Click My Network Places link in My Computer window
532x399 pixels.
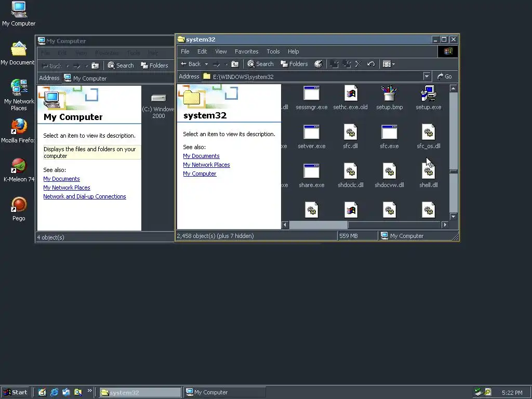pyautogui.click(x=66, y=188)
